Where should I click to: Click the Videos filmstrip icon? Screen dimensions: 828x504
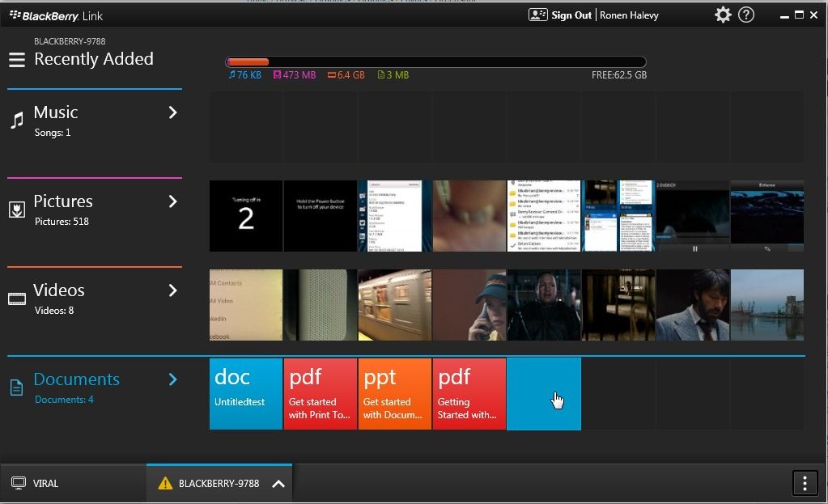point(17,299)
